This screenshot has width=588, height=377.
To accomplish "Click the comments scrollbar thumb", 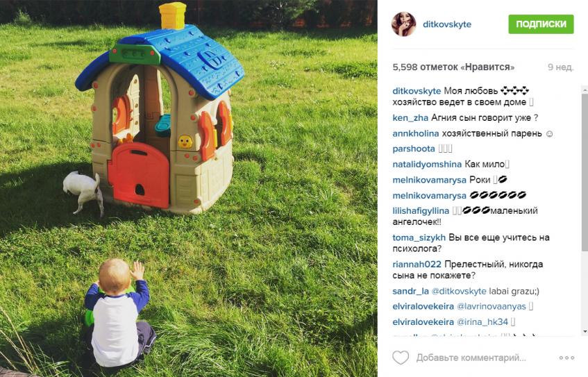I will click(x=585, y=172).
